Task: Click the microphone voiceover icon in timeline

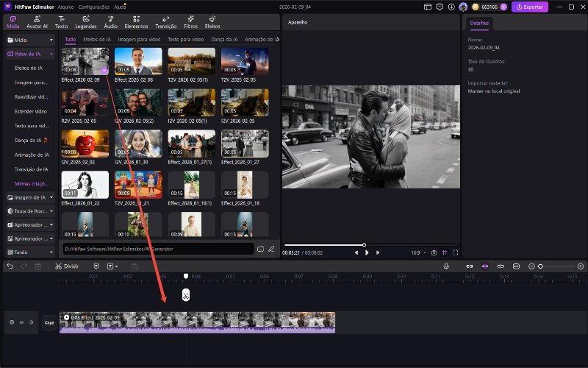Action: tap(446, 266)
